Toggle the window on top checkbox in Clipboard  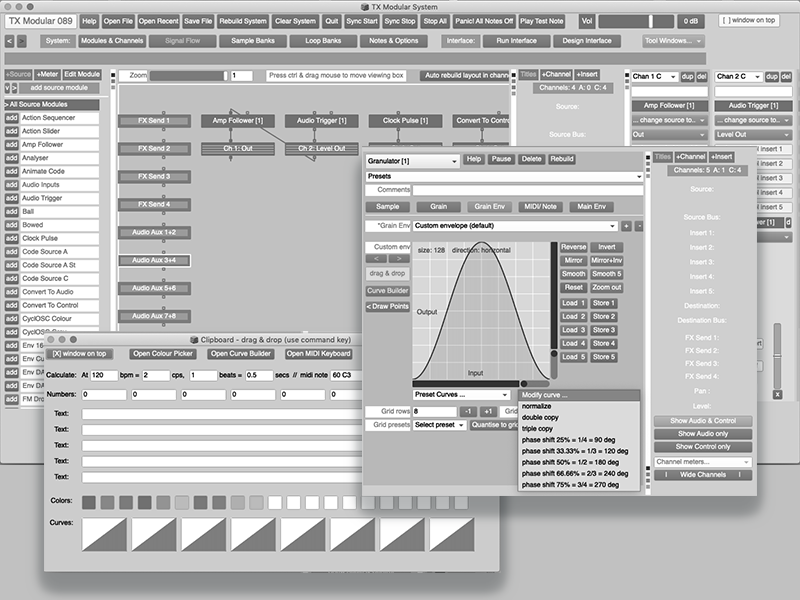click(x=81, y=354)
